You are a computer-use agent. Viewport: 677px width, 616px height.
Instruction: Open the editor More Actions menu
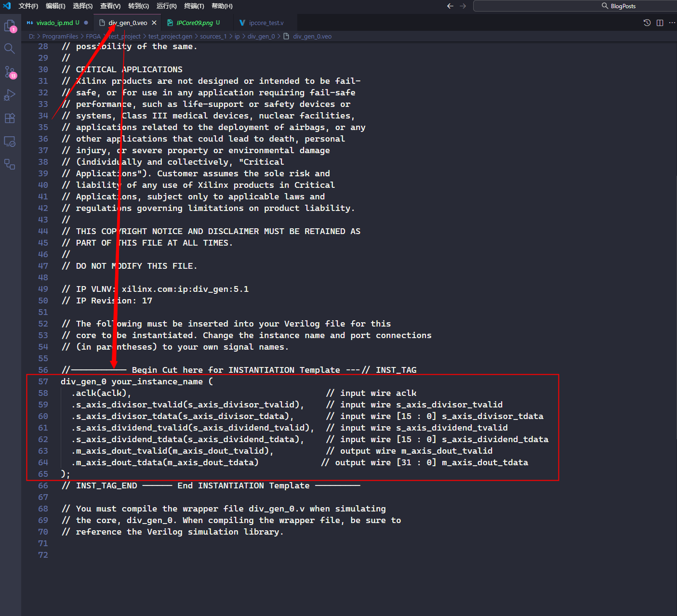(672, 23)
